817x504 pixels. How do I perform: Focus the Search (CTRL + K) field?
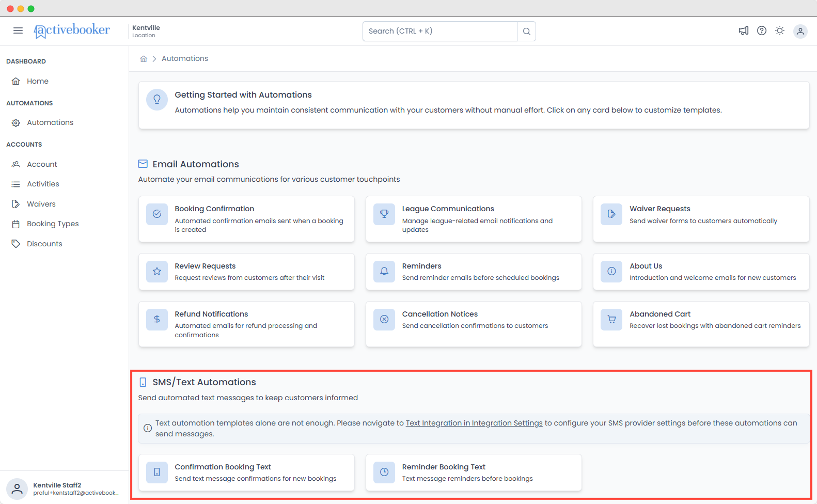[x=440, y=31]
